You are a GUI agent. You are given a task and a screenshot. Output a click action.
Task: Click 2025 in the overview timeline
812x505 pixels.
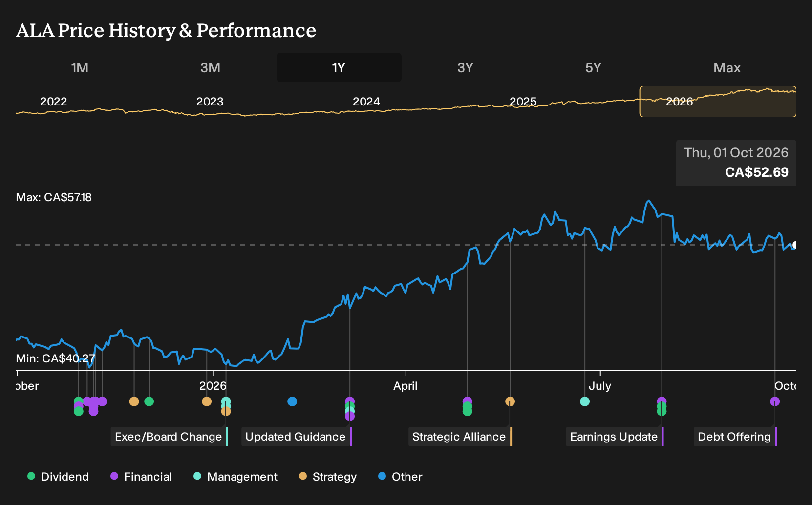(523, 102)
